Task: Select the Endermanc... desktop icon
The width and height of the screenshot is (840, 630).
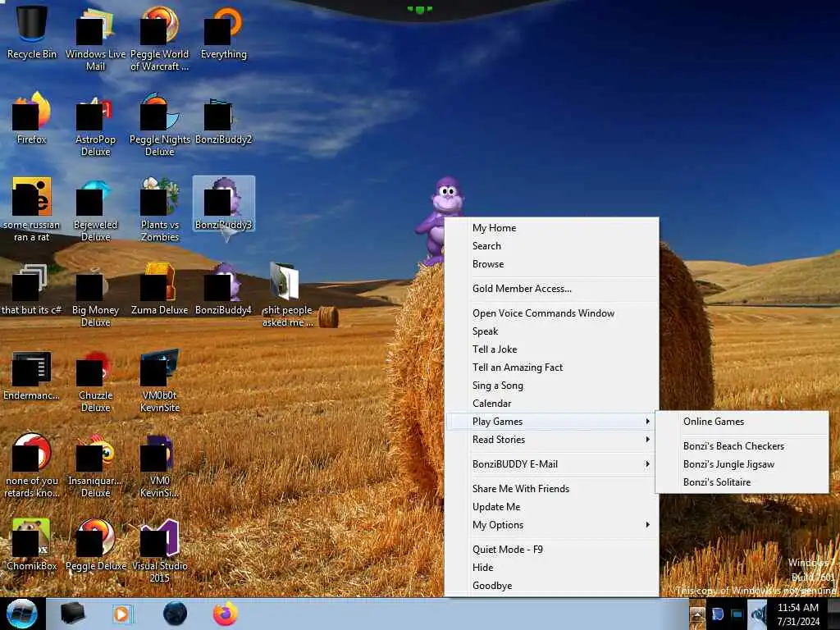Action: (x=32, y=374)
